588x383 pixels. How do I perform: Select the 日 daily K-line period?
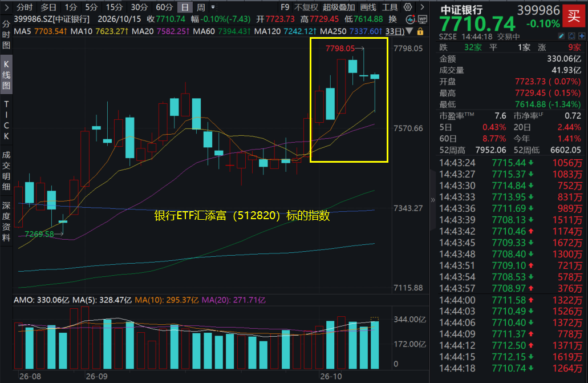click(x=185, y=7)
